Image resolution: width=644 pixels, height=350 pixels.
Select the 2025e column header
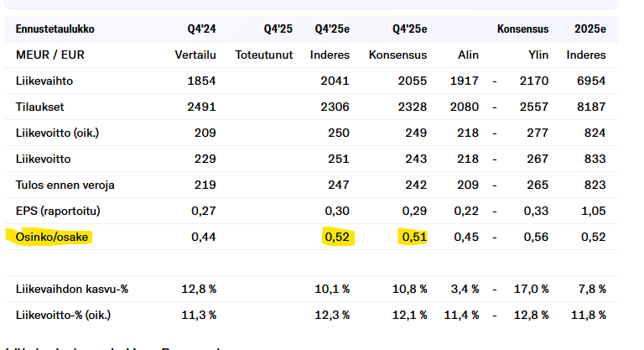[590, 29]
